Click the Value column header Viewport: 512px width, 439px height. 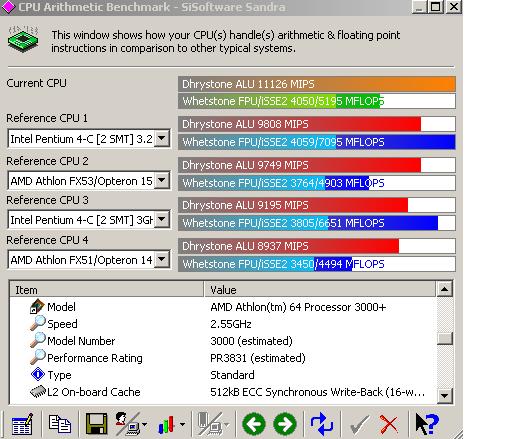[x=320, y=289]
